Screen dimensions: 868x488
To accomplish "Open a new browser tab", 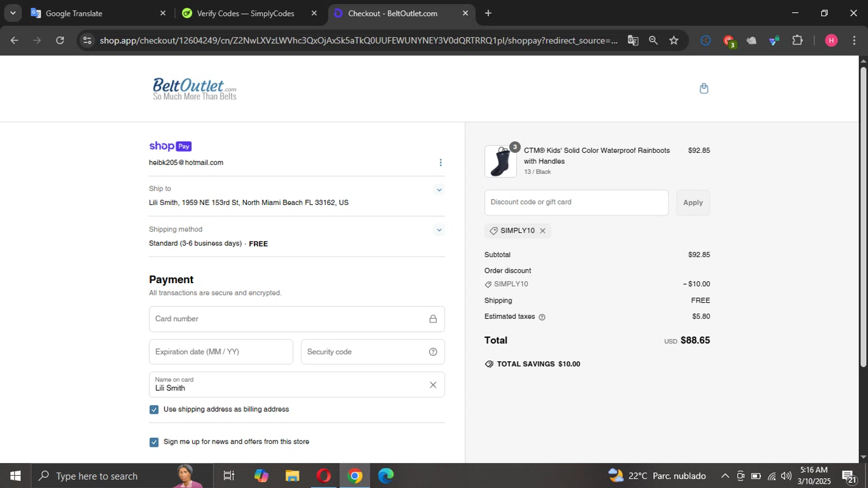I will [488, 13].
